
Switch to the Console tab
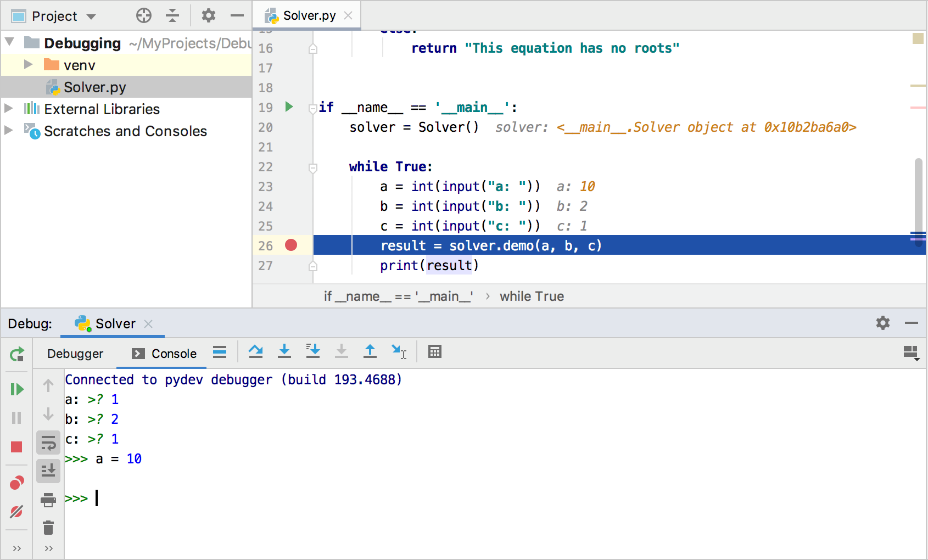164,354
